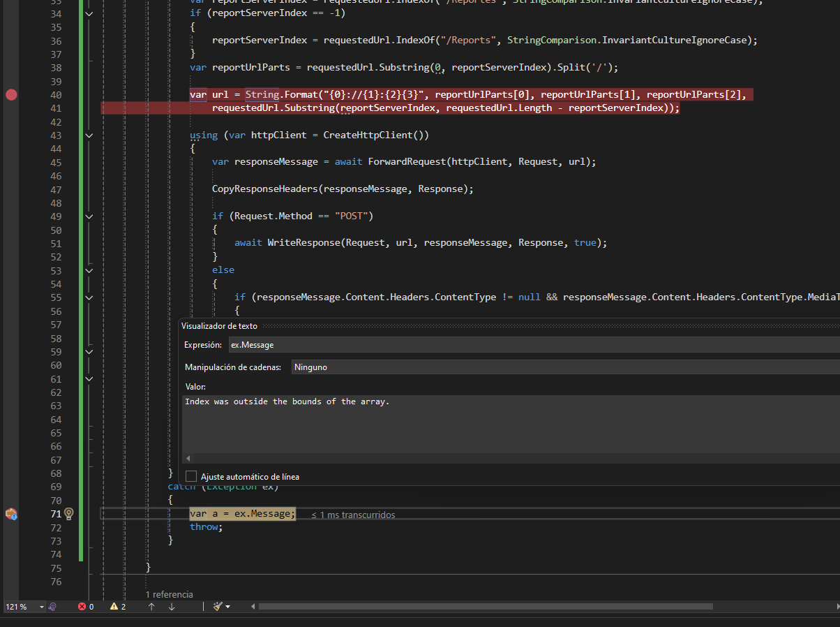Open the lightbulb quick actions on line 71
The height and width of the screenshot is (627, 840).
68,514
